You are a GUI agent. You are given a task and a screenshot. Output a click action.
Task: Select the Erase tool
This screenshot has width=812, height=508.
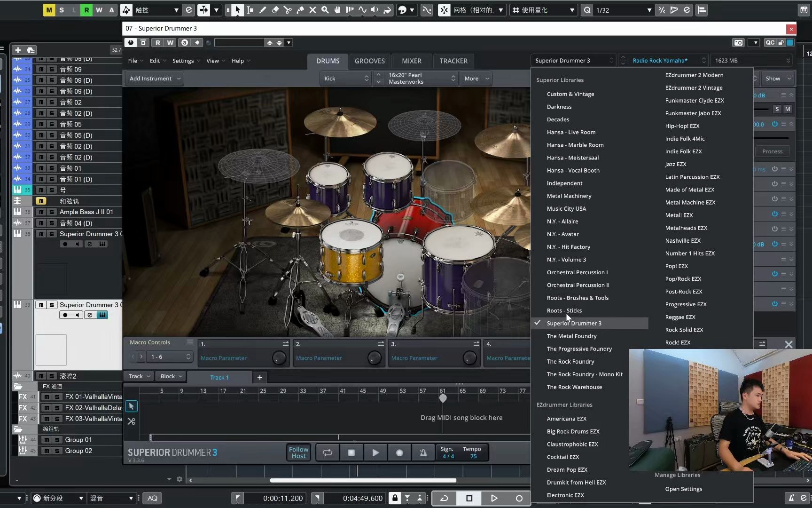275,10
